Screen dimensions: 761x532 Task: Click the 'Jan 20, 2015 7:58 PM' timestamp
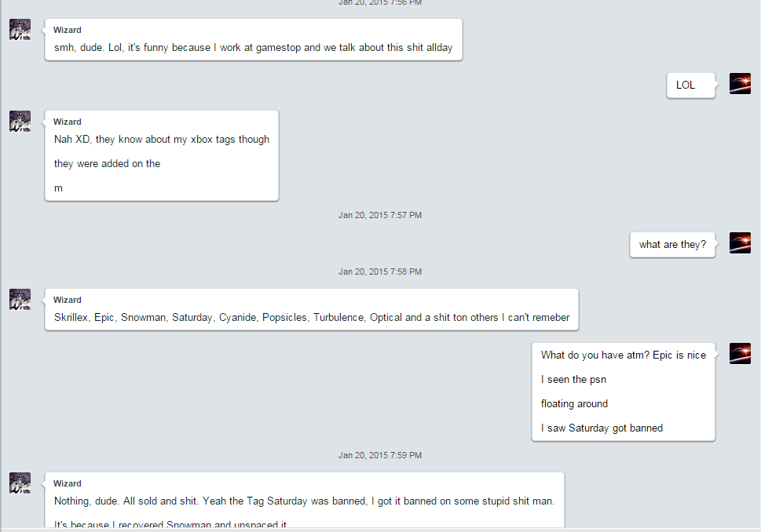380,272
